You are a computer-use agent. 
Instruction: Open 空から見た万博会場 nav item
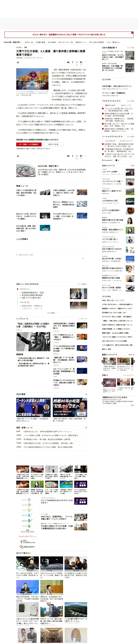[96, 42]
